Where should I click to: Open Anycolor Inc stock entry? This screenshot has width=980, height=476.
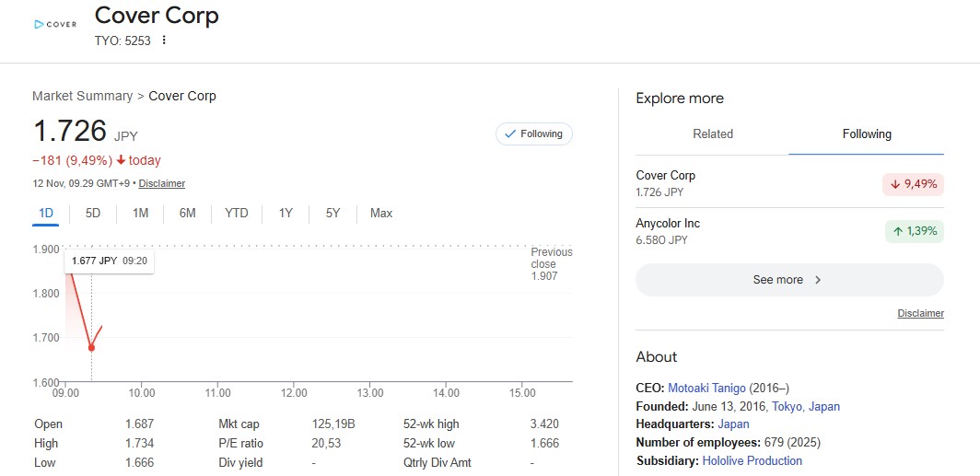click(668, 224)
